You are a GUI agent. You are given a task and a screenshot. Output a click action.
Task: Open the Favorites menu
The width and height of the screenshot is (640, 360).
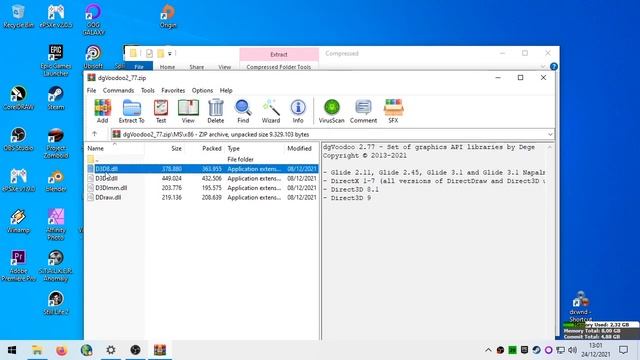click(173, 90)
